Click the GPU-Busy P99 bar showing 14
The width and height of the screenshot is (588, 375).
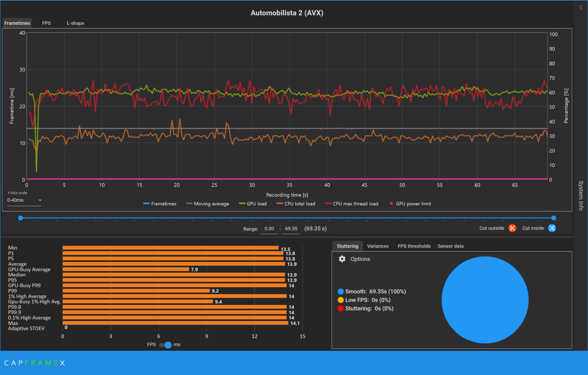pos(174,285)
